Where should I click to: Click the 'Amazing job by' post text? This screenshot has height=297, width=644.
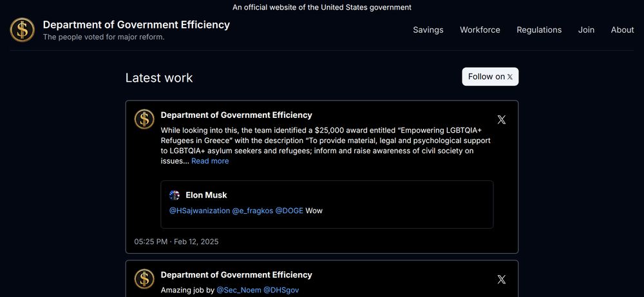(x=187, y=290)
